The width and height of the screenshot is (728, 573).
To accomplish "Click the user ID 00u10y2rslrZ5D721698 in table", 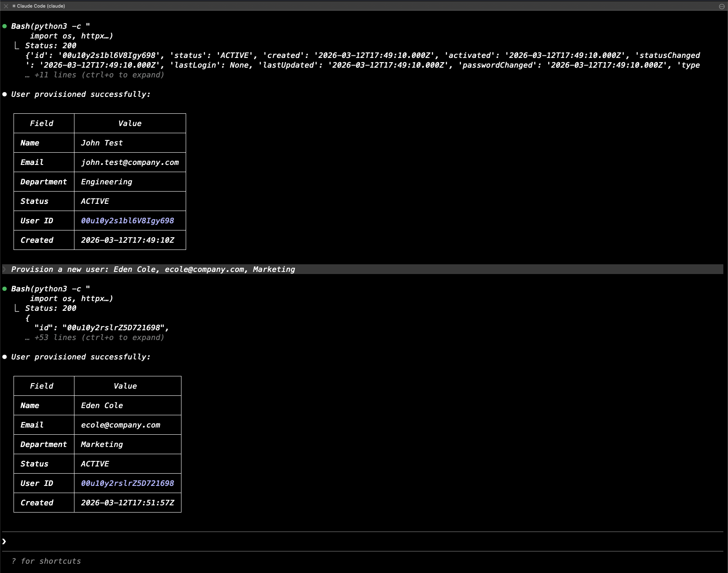I will pos(127,483).
